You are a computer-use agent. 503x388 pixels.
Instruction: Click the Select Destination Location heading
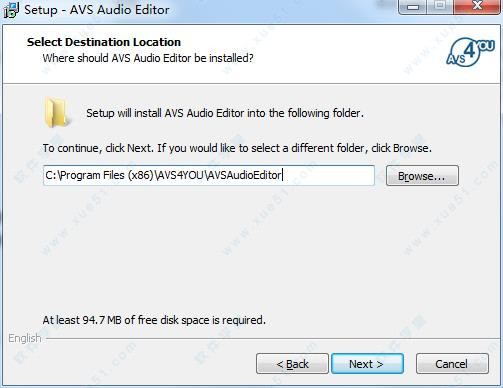pyautogui.click(x=104, y=42)
